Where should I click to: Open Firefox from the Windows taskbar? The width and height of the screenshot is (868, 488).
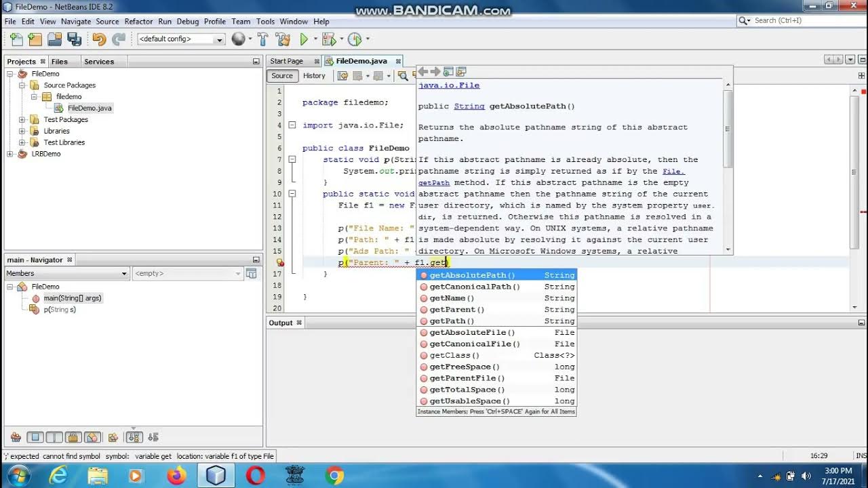coord(176,476)
